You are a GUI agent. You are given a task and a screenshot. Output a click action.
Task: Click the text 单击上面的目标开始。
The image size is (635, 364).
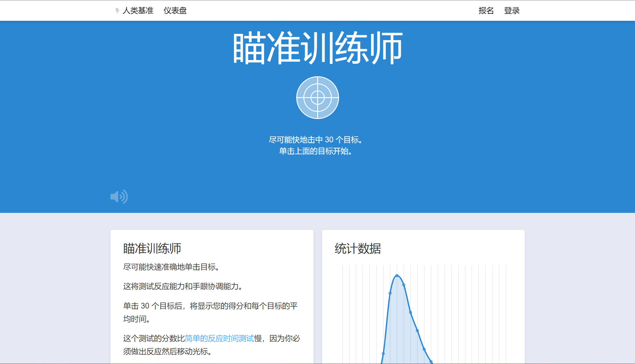click(316, 151)
